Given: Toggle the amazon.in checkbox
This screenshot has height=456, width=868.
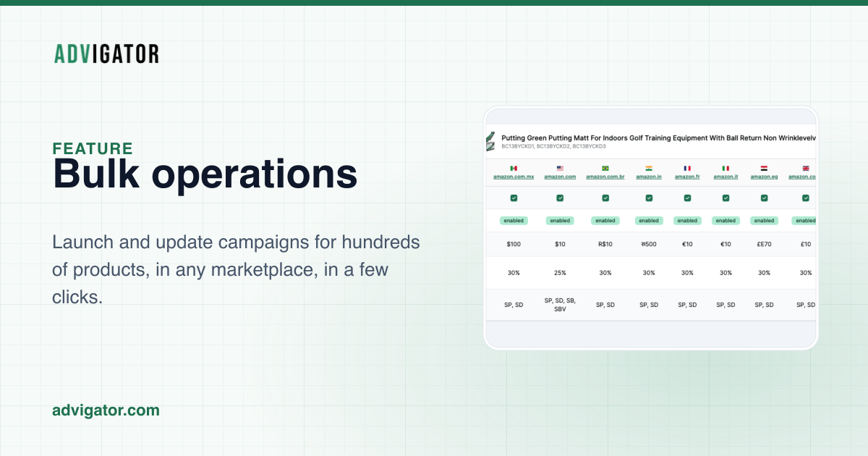Looking at the screenshot, I should click(649, 198).
